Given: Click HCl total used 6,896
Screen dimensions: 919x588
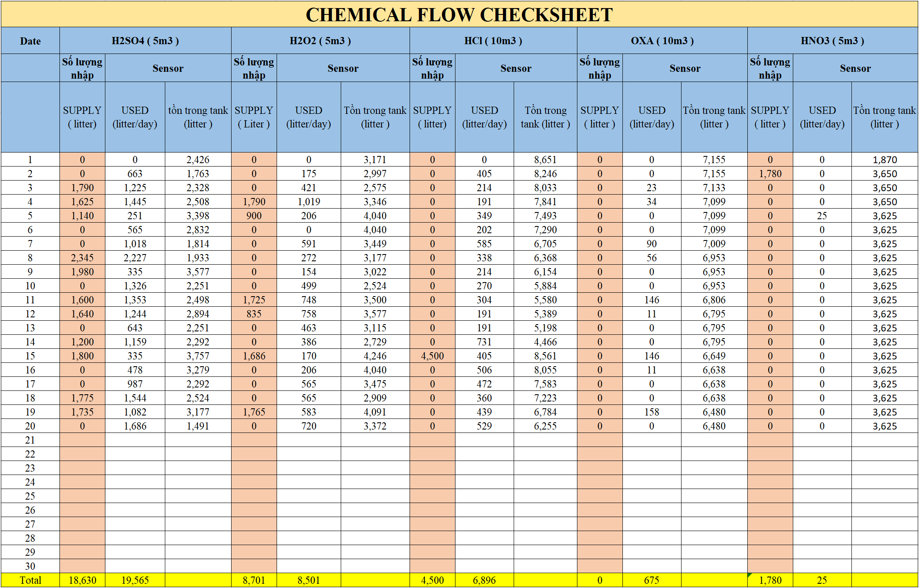Looking at the screenshot, I should [484, 580].
